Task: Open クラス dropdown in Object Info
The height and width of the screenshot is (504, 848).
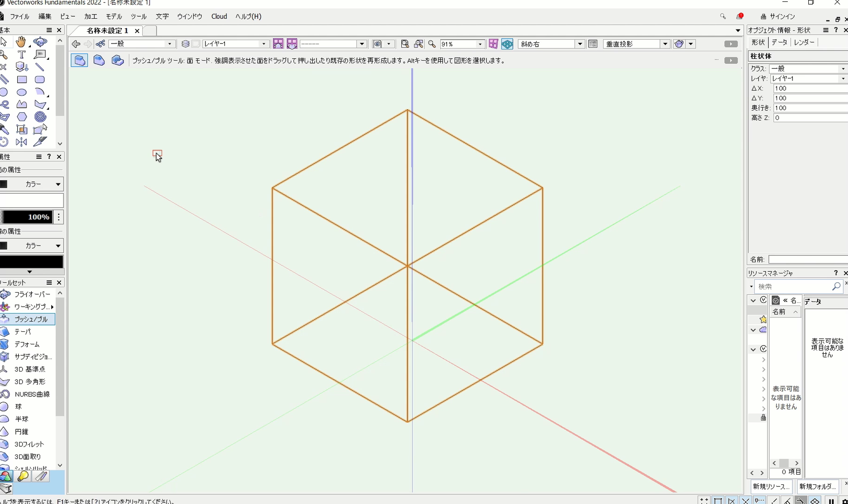Action: 808,69
